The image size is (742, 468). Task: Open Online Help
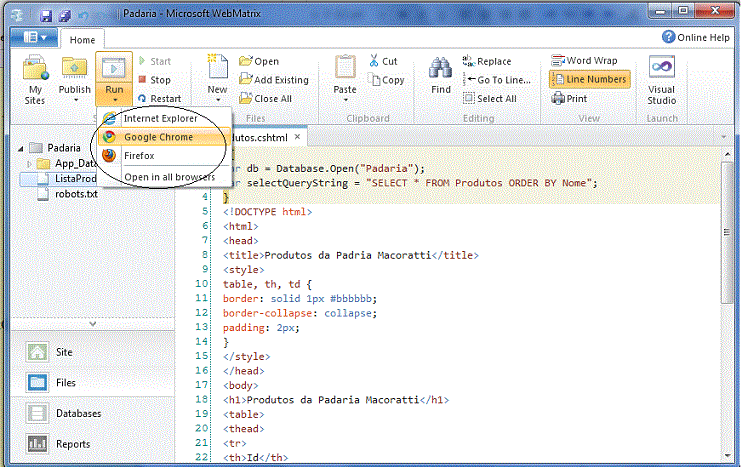[697, 36]
